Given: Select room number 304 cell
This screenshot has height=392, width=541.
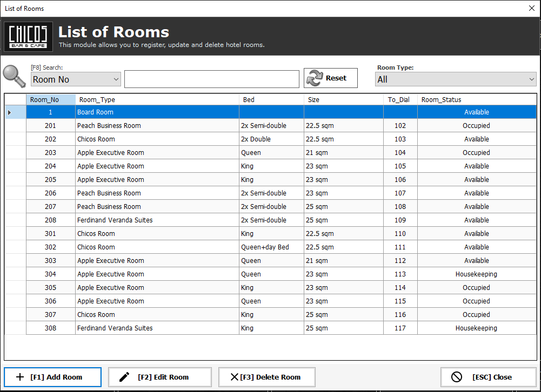Looking at the screenshot, I should (51, 274).
